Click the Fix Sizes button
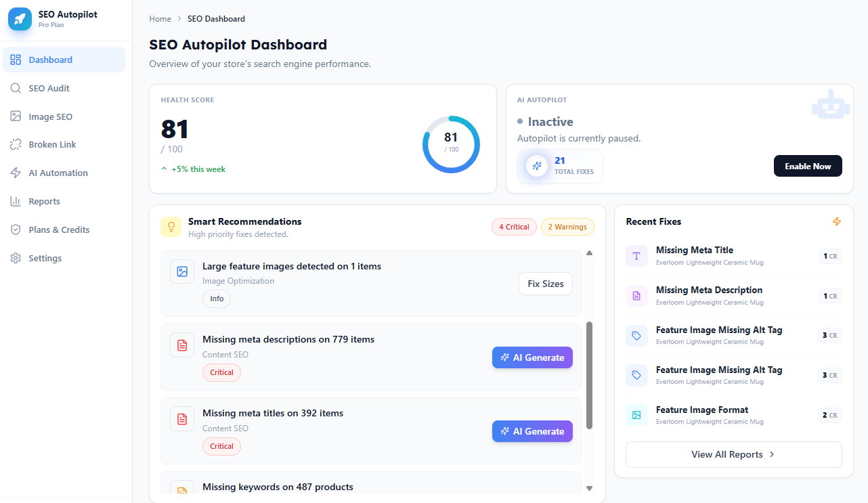This screenshot has width=868, height=503. (x=546, y=284)
